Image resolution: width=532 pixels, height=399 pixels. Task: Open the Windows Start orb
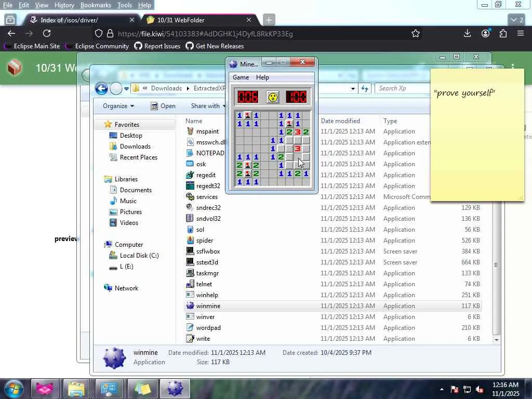click(14, 389)
